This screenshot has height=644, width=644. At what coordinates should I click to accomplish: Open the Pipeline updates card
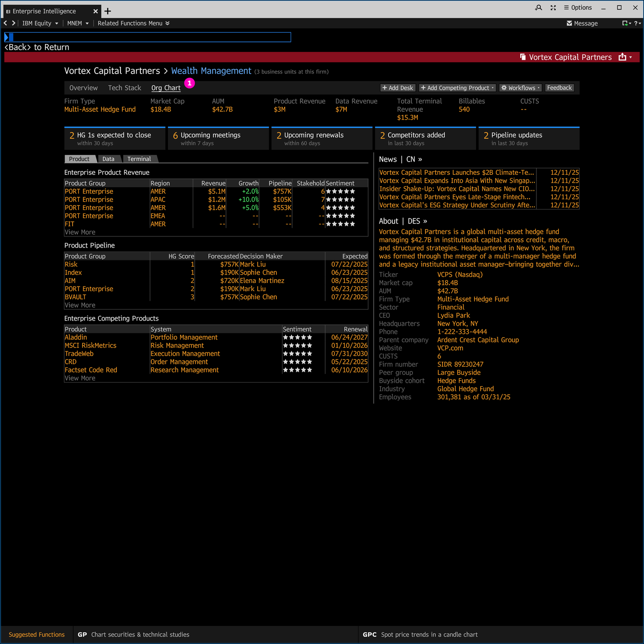529,138
